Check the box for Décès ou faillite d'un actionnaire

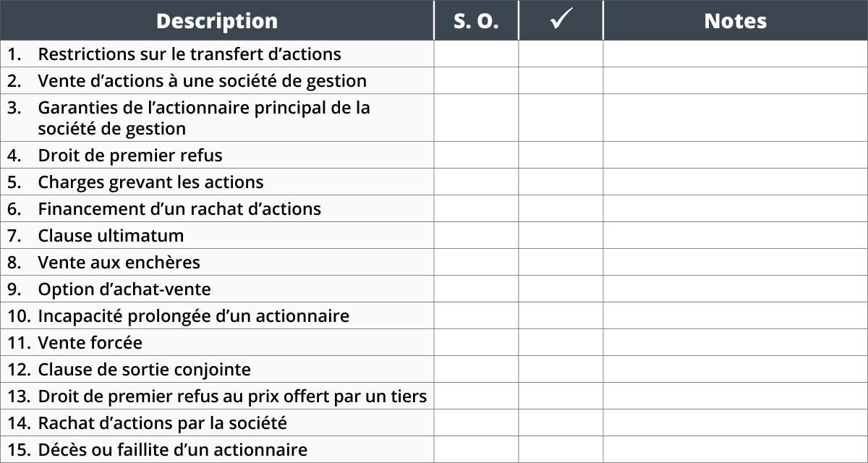561,449
